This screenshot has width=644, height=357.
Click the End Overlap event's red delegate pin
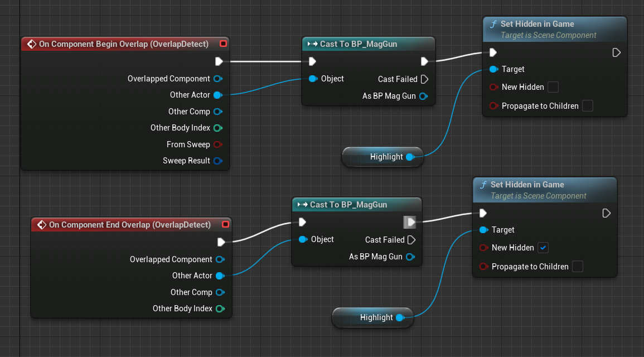coord(225,224)
